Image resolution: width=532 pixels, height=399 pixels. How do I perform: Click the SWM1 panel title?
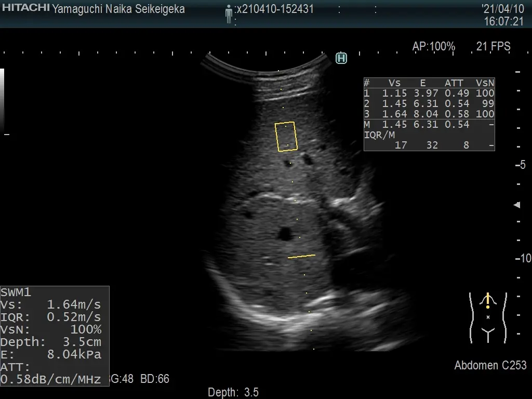(x=16, y=292)
